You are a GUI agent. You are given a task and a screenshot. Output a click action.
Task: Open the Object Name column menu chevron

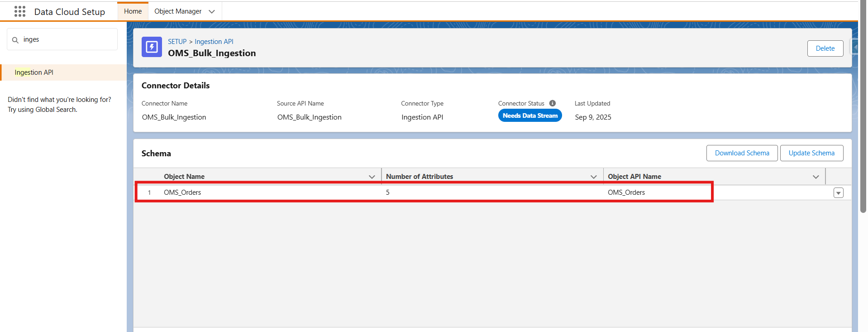click(372, 177)
